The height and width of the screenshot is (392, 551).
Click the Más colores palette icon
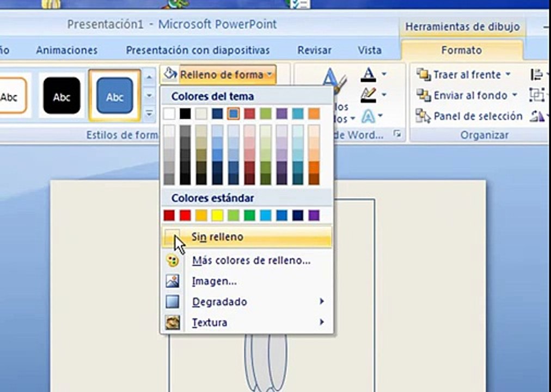point(173,261)
